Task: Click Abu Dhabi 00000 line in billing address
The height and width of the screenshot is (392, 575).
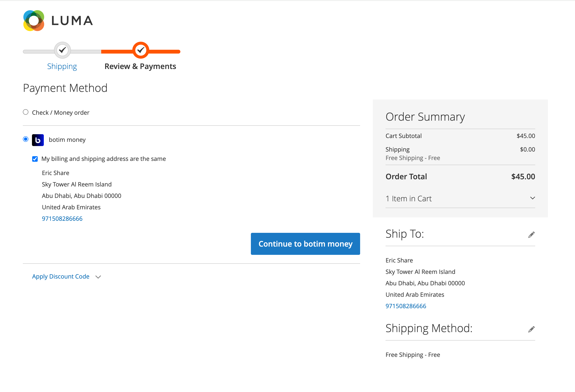Action: tap(81, 196)
